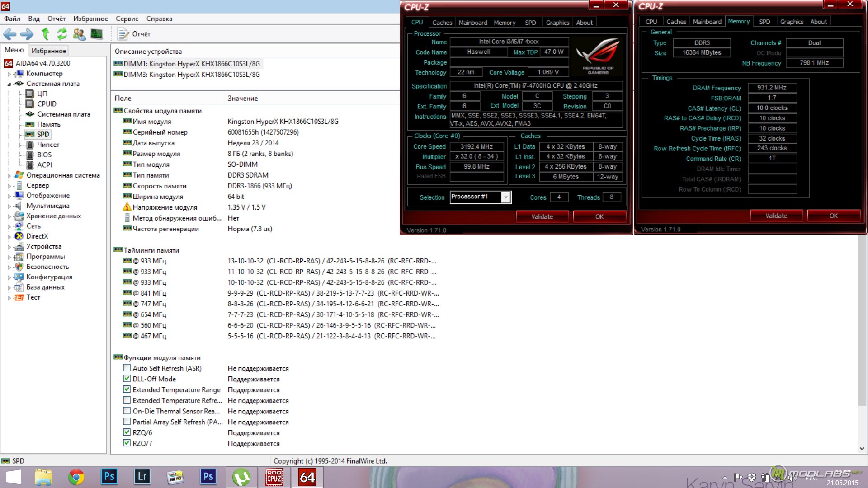Toggle RZQ/7 checkbox
The image size is (868, 488).
[127, 443]
